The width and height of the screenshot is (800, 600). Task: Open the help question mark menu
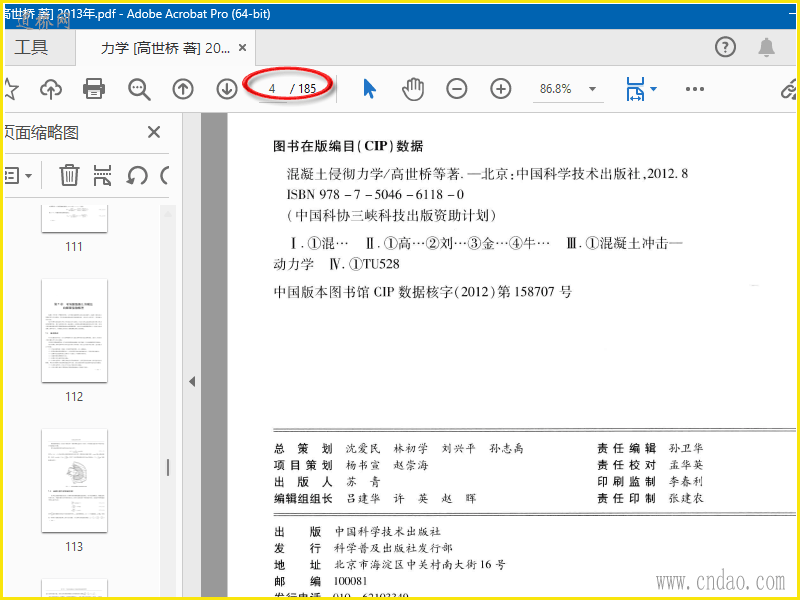pyautogui.click(x=725, y=47)
